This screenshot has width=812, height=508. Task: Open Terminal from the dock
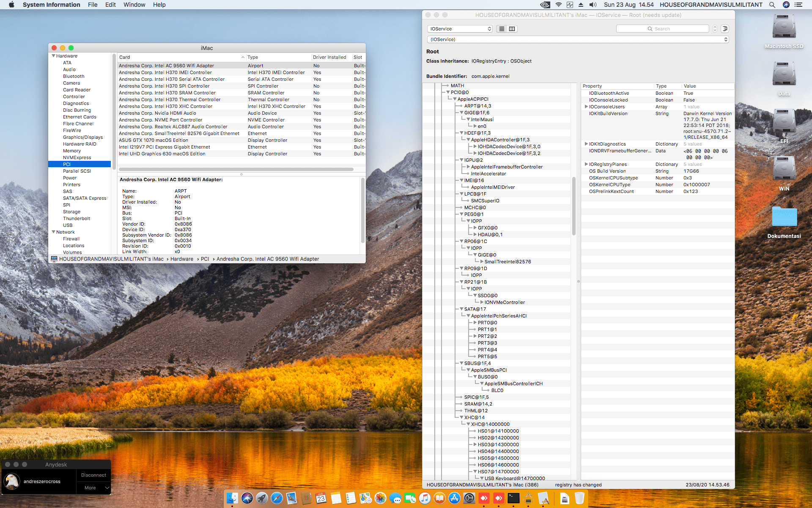pos(513,498)
